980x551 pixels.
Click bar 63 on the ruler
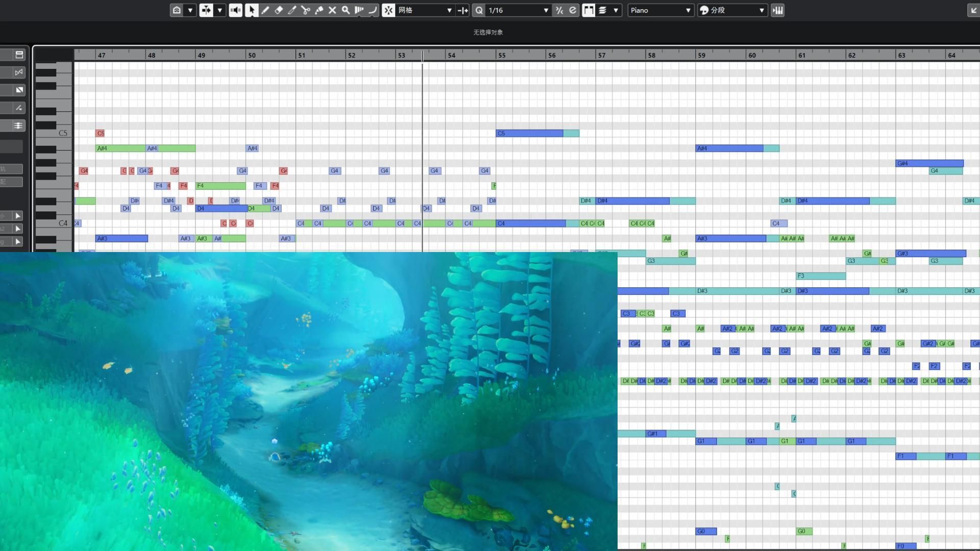pos(902,55)
